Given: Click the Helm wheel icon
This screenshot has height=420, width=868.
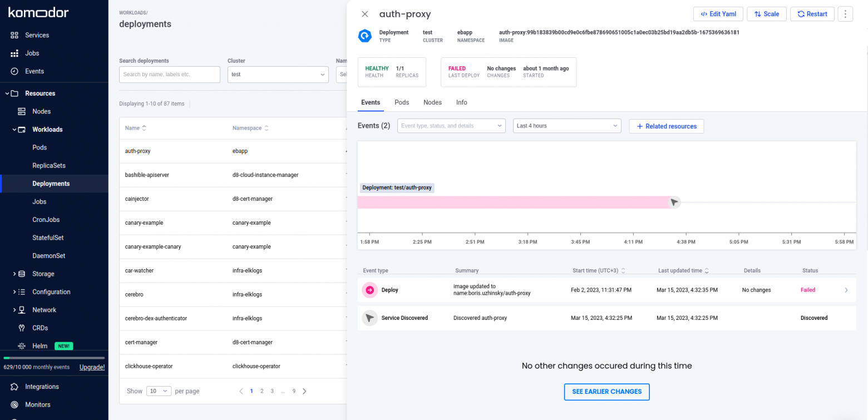Looking at the screenshot, I should (x=22, y=346).
